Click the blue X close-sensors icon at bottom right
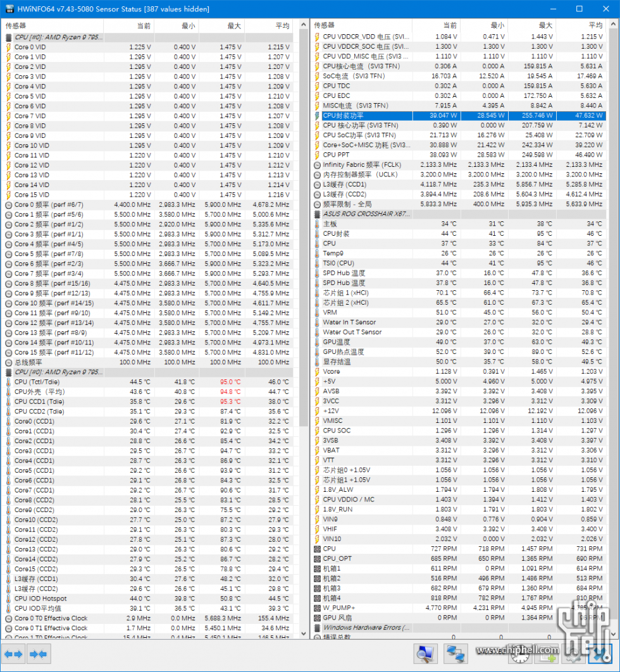This screenshot has height=672, width=620. [600, 654]
